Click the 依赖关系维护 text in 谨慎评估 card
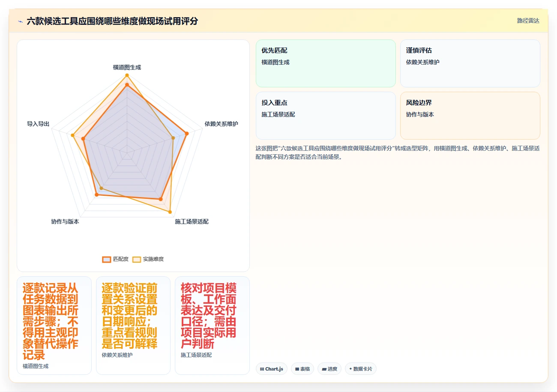 [x=423, y=62]
